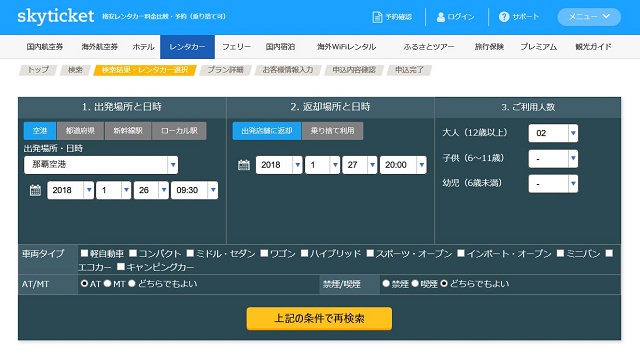Select ローカル駅 departure location type
The image size is (640, 360).
point(179,131)
